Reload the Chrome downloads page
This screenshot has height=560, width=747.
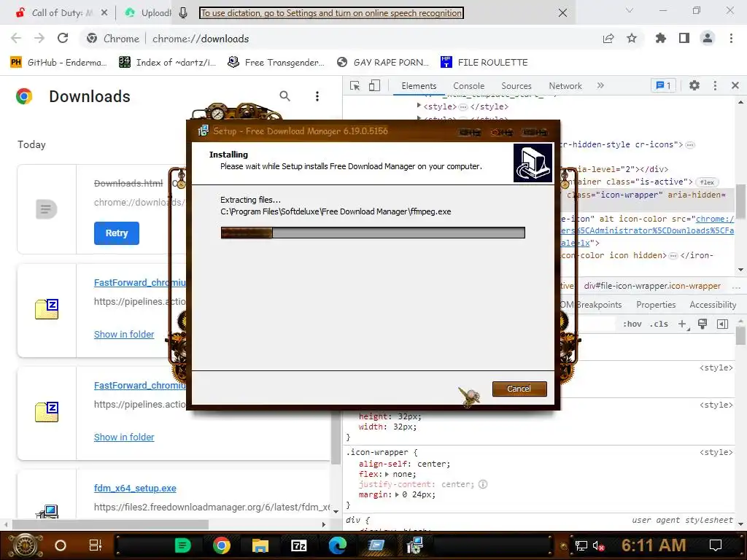[63, 39]
